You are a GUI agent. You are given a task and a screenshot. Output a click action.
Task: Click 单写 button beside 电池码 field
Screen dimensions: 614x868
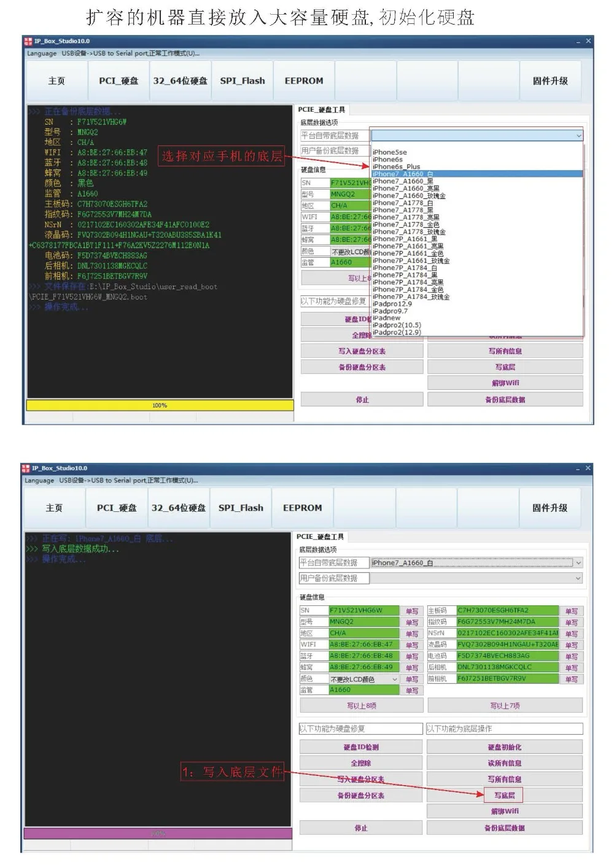572,657
